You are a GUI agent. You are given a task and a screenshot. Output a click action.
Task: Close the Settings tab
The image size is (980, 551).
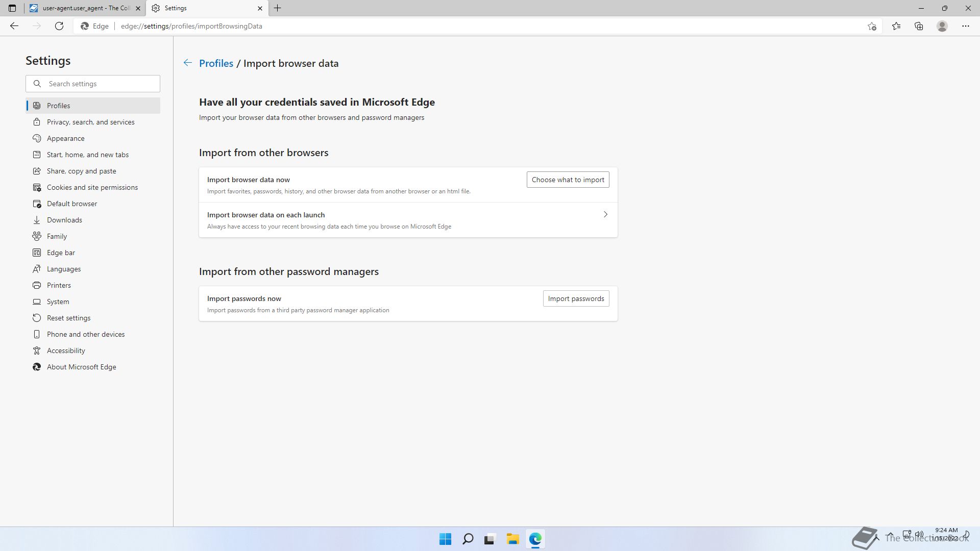pyautogui.click(x=260, y=8)
